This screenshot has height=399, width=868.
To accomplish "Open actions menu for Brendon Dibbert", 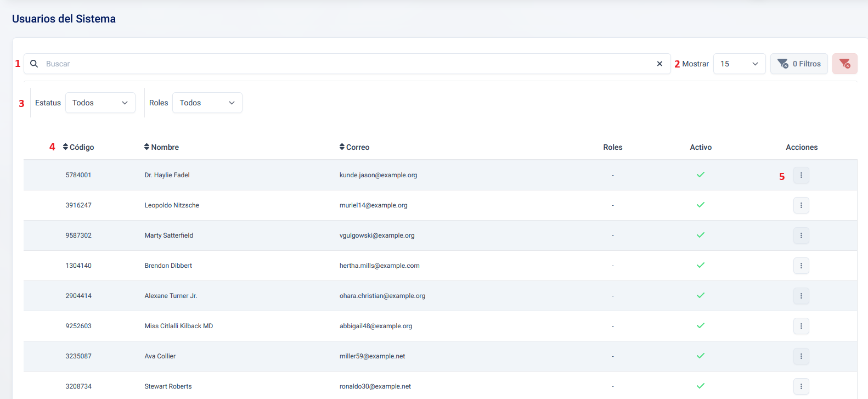I will 801,266.
